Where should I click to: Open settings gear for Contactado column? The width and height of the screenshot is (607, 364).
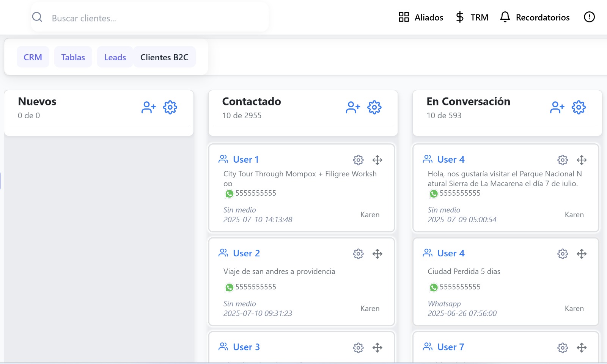click(374, 108)
